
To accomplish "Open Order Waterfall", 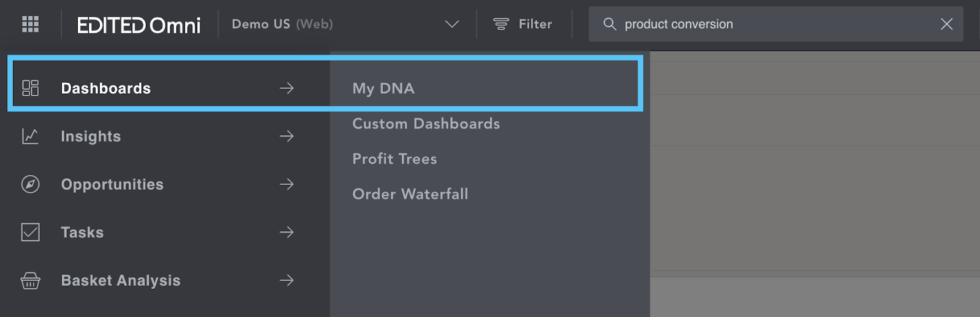I will (410, 194).
